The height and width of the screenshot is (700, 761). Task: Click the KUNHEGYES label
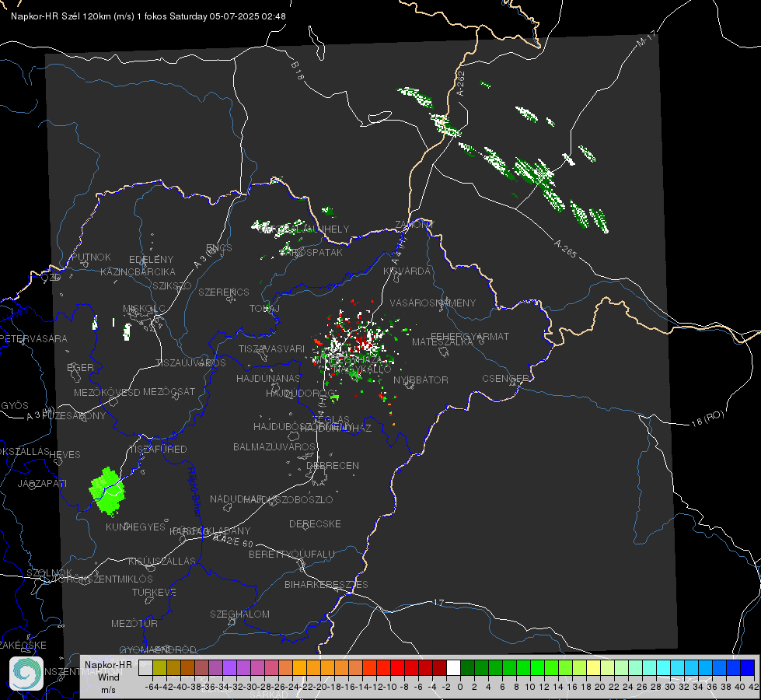pyautogui.click(x=135, y=527)
